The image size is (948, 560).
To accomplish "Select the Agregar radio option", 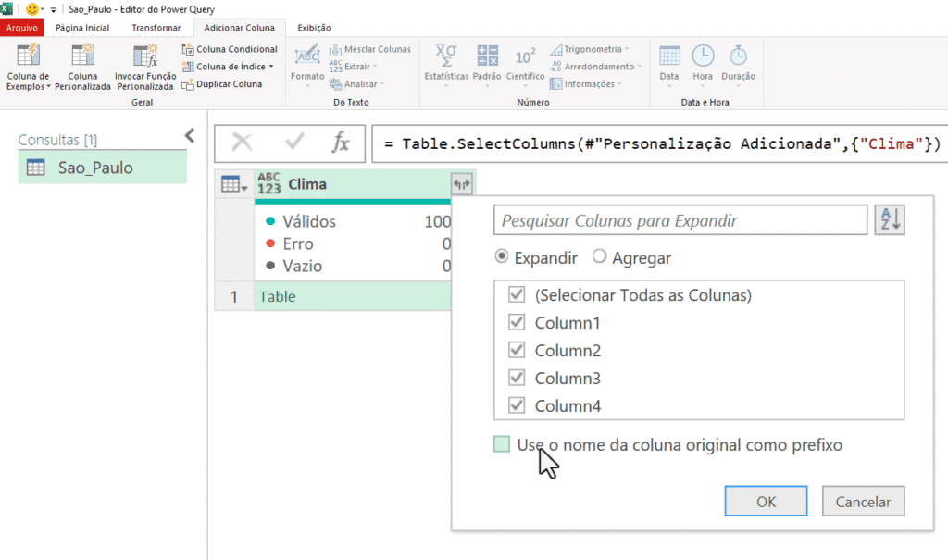I will click(599, 258).
